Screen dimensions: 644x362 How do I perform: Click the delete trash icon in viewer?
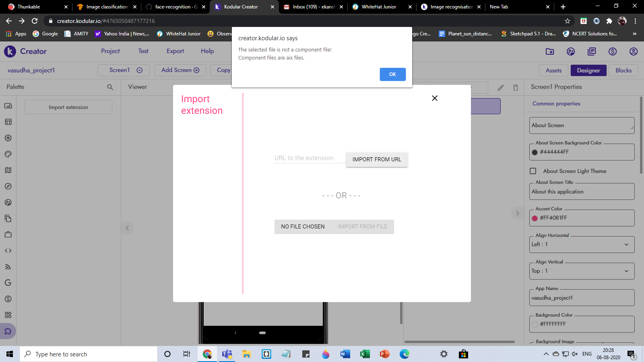click(516, 88)
